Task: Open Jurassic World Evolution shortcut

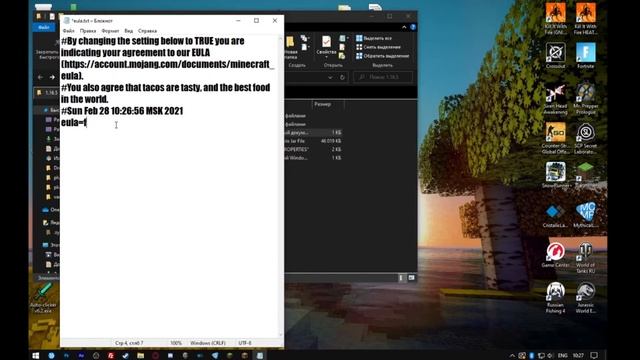Action: pyautogui.click(x=586, y=298)
